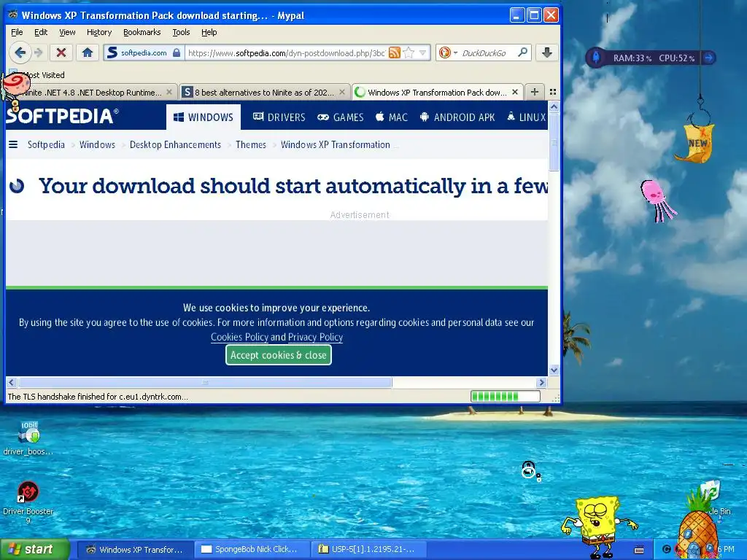747x560 pixels.
Task: Click the pink jellyfish desktop character
Action: pyautogui.click(x=657, y=200)
